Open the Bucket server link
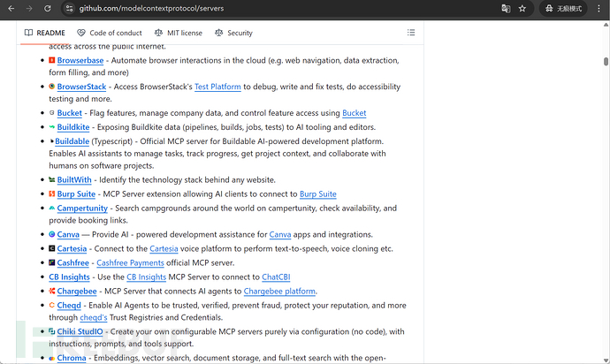Screen dimensions: 610x364 tap(69, 113)
